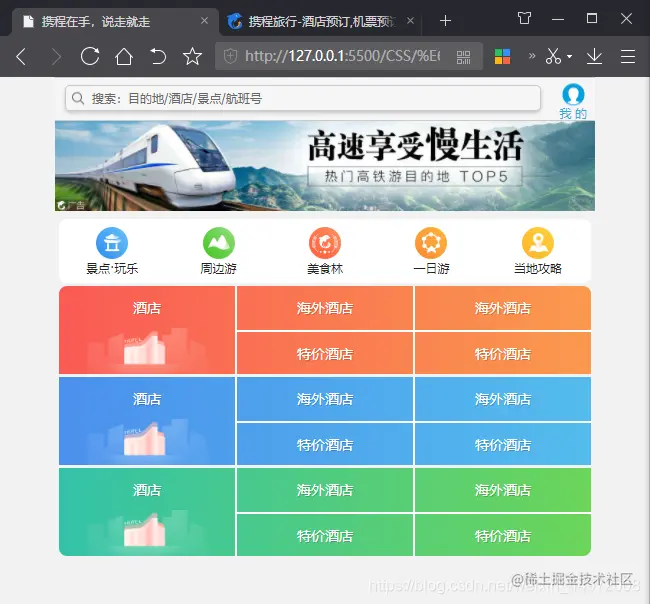Click 酒店 in the red row
The width and height of the screenshot is (650, 604).
point(147,308)
